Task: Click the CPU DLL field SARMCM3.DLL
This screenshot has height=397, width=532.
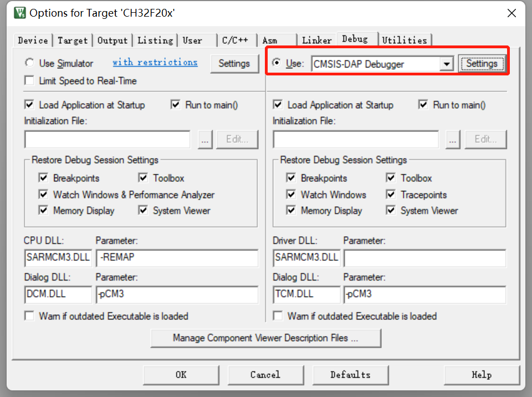Action: click(58, 258)
